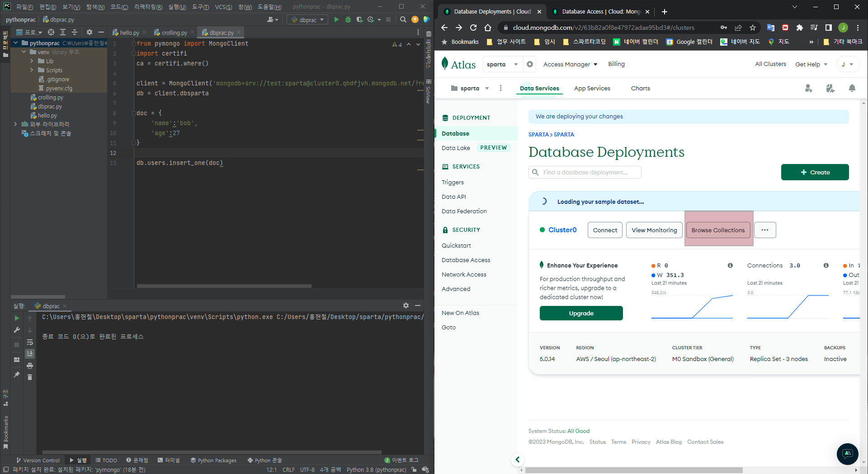
Task: Click the Chrome address bar URL
Action: pos(604,28)
